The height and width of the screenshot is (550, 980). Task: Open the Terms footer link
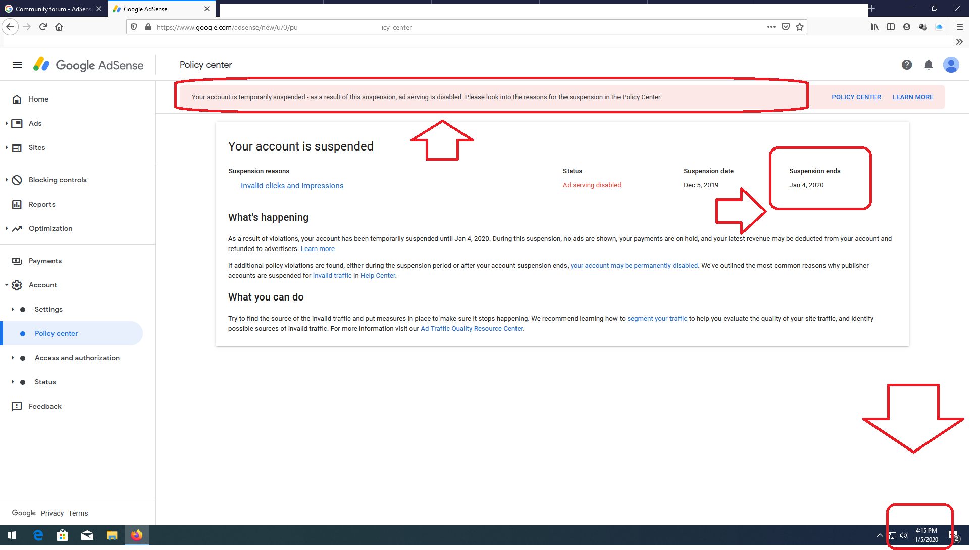click(x=78, y=513)
